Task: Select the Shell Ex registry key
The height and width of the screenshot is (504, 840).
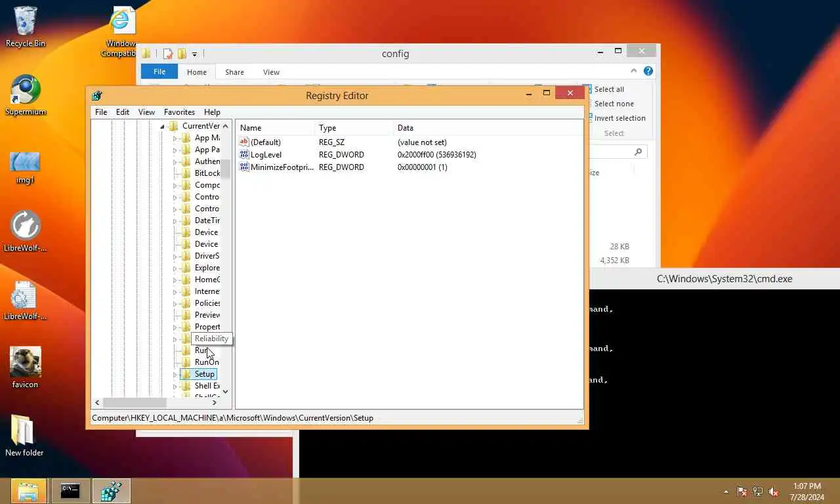Action: (207, 386)
